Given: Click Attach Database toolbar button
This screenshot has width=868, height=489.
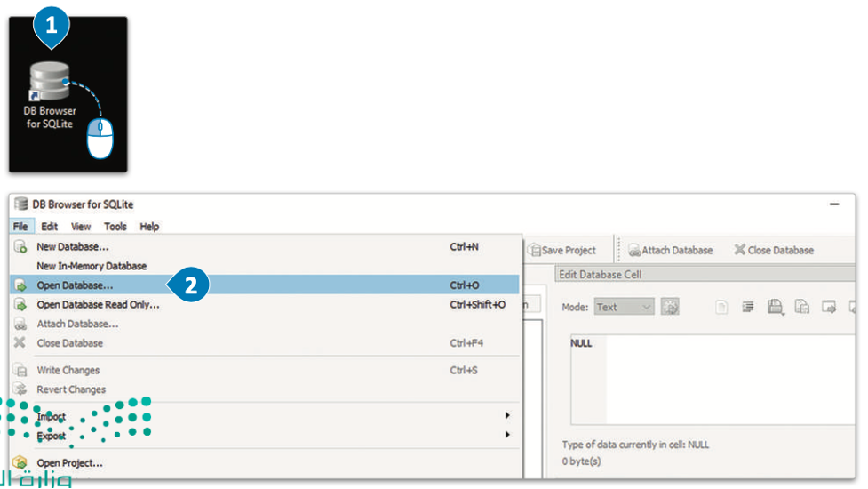Looking at the screenshot, I should point(671,251).
